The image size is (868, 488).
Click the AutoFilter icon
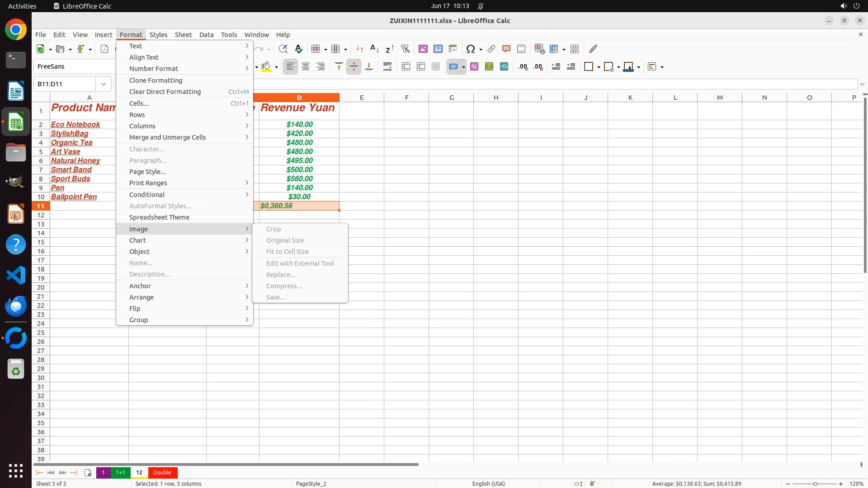pyautogui.click(x=405, y=49)
